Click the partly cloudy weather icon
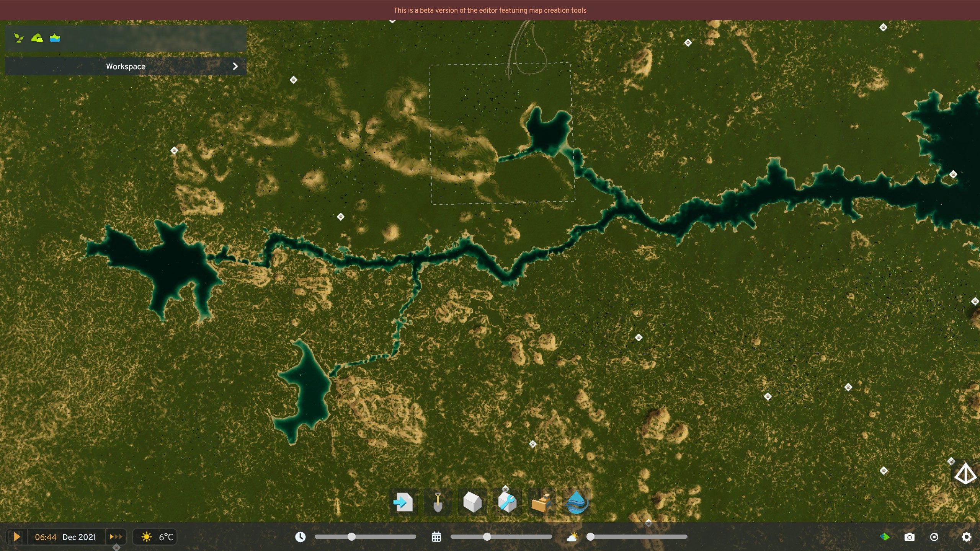The image size is (980, 551). [572, 537]
